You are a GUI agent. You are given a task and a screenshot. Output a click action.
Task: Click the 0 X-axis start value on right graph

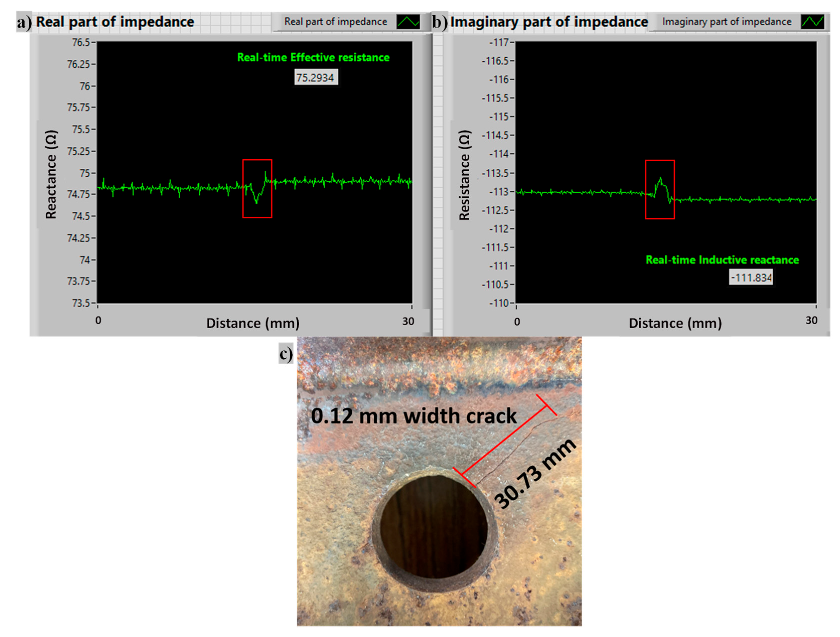coord(517,322)
